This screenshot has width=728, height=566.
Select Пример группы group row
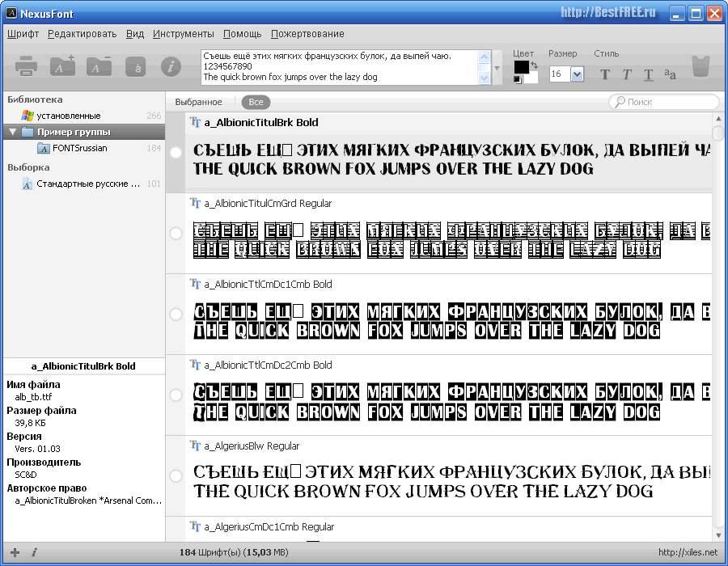tap(84, 132)
